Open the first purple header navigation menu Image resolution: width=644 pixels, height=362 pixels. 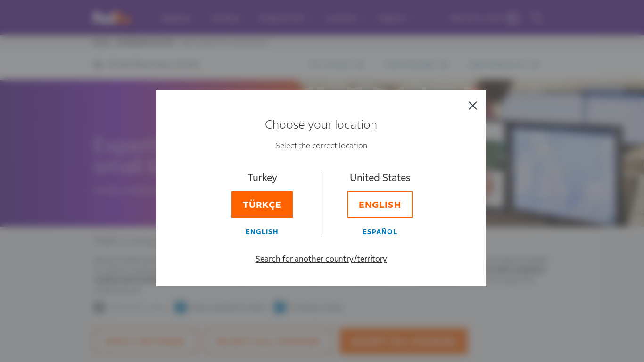coord(176,18)
